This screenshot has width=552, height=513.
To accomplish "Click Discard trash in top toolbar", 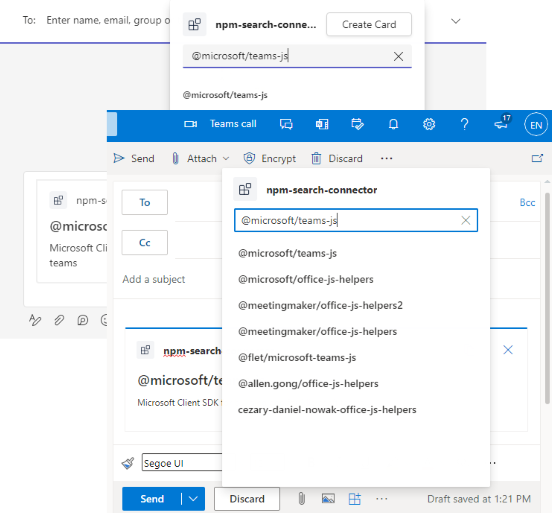I will (x=337, y=158).
